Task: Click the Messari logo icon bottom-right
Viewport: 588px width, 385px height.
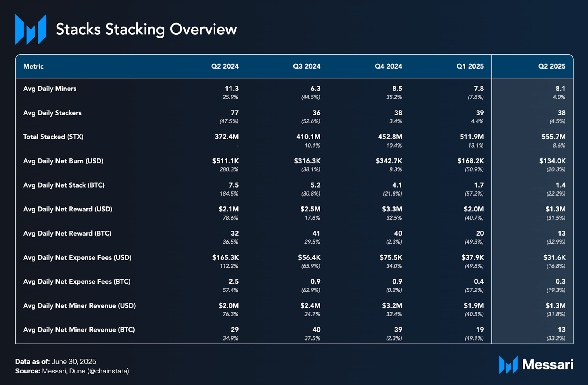Action: click(508, 365)
